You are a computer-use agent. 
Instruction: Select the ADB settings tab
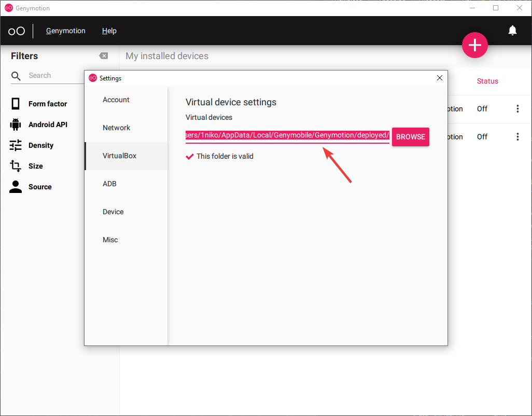pos(109,184)
